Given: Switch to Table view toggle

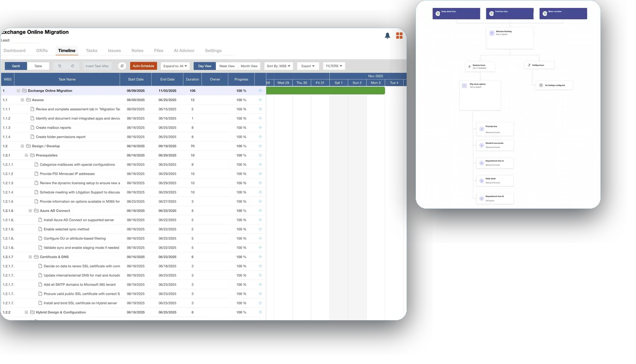Looking at the screenshot, I should point(38,66).
